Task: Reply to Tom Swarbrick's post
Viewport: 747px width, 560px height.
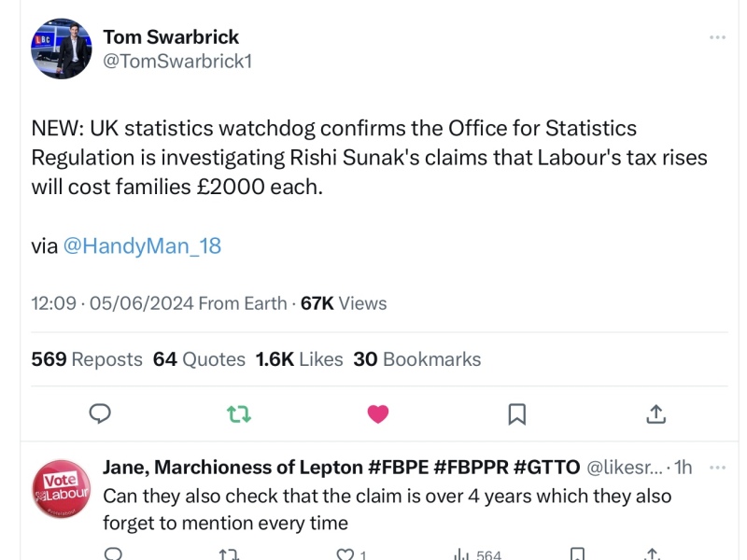Action: point(100,413)
